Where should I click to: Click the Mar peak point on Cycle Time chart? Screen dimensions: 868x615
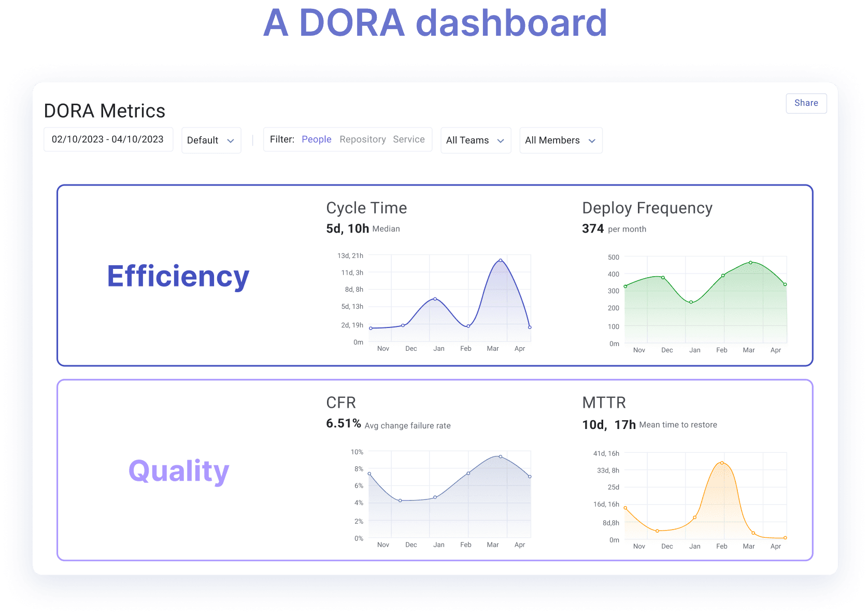500,260
